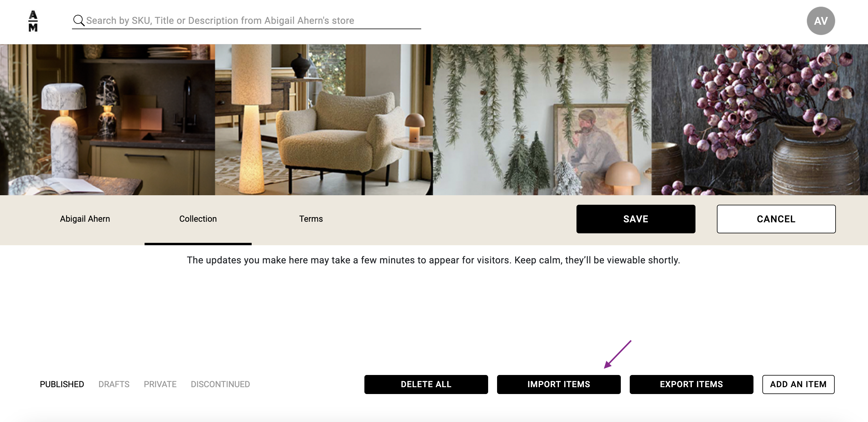Click the magnifying glass search icon
This screenshot has height=422, width=868.
point(79,21)
